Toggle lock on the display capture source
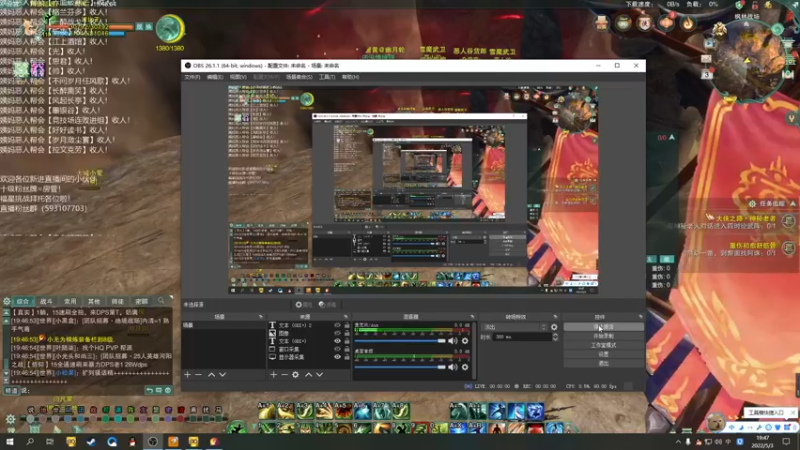 click(347, 357)
